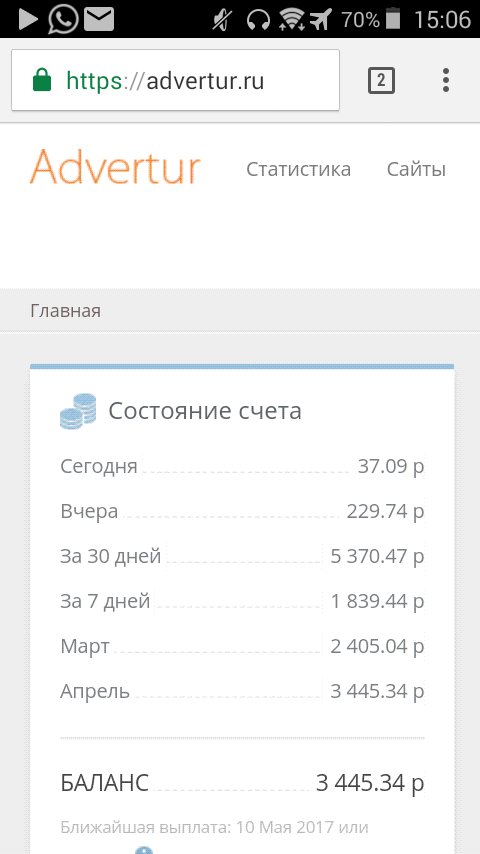Viewport: 480px width, 854px height.
Task: Tap the Wi-Fi status icon
Action: tap(291, 20)
